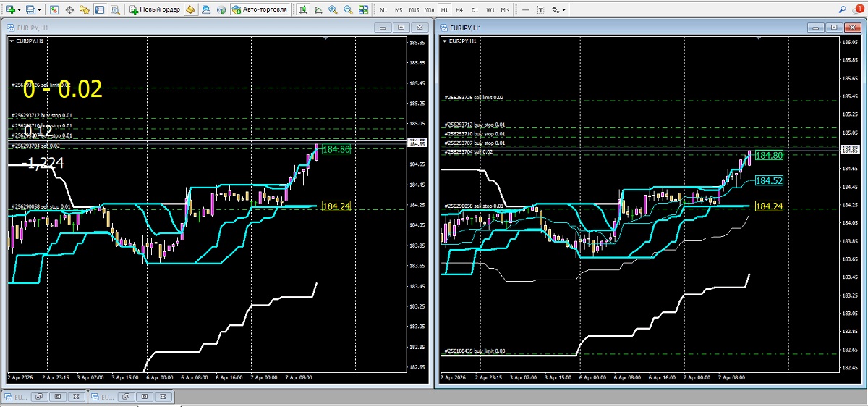Open the Strategy Tester icon
The height and width of the screenshot is (407, 868).
point(115,10)
